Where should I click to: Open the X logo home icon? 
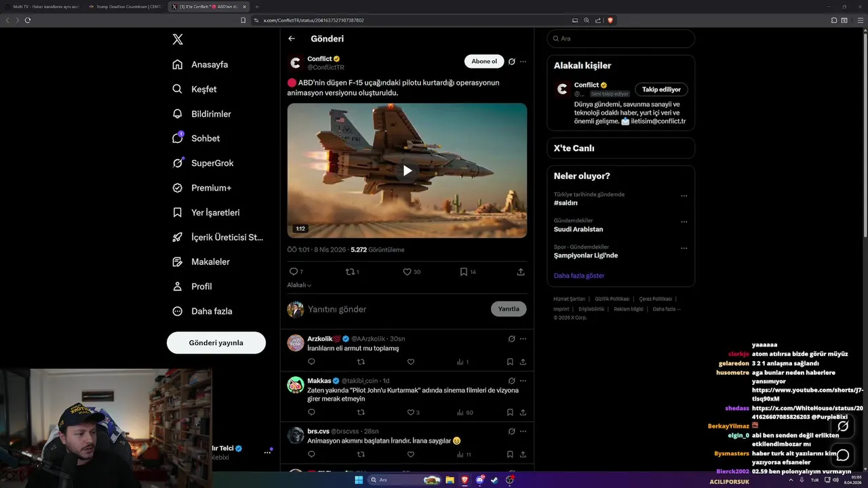coord(178,39)
